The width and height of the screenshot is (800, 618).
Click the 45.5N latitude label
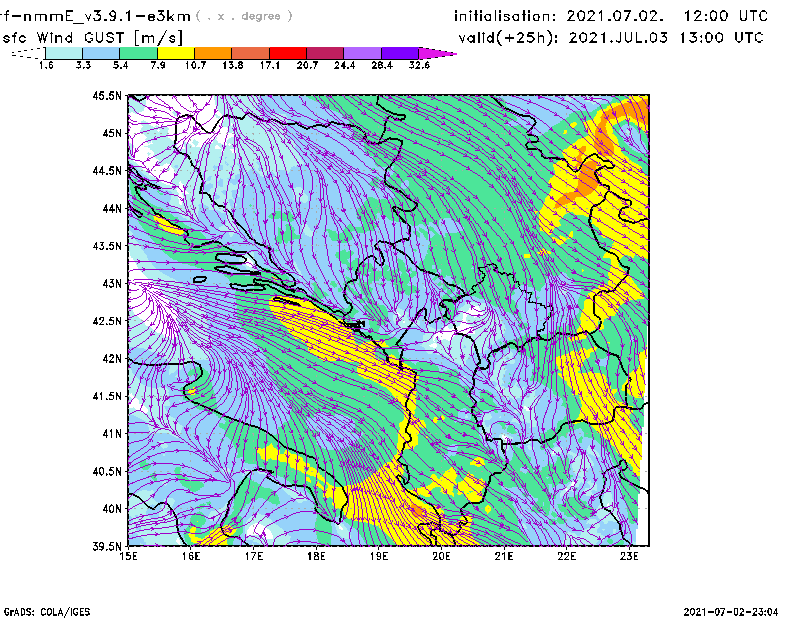pos(107,96)
